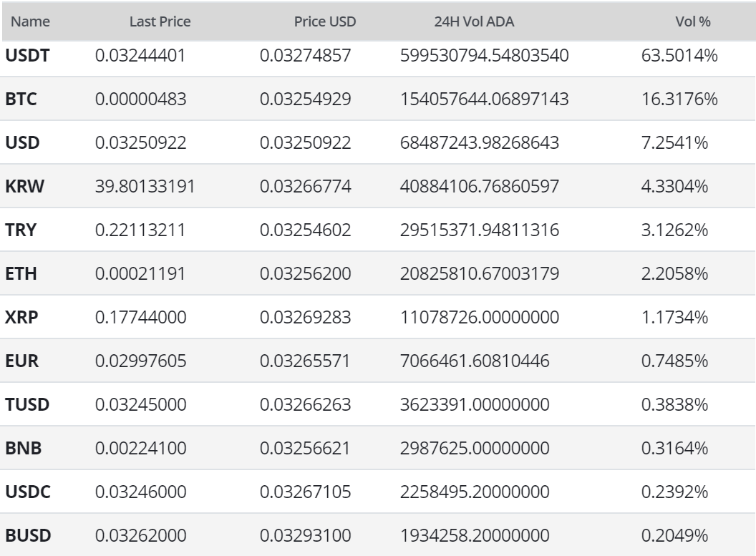Click USDT last price 0.03244401
This screenshot has width=756, height=556.
click(x=140, y=55)
